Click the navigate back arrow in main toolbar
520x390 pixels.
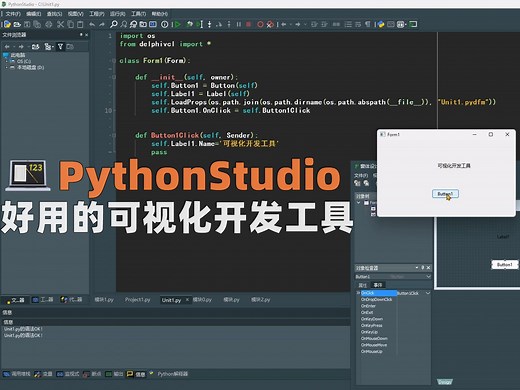pos(284,24)
